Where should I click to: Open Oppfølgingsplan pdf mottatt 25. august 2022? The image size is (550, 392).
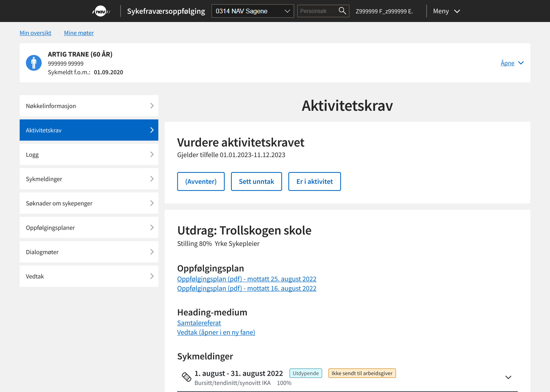pos(247,279)
